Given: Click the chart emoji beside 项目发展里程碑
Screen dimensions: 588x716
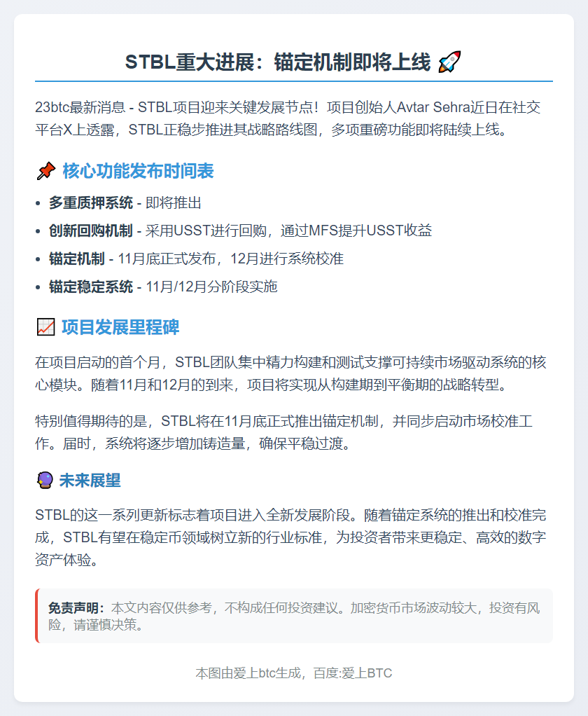Looking at the screenshot, I should pos(45,327).
